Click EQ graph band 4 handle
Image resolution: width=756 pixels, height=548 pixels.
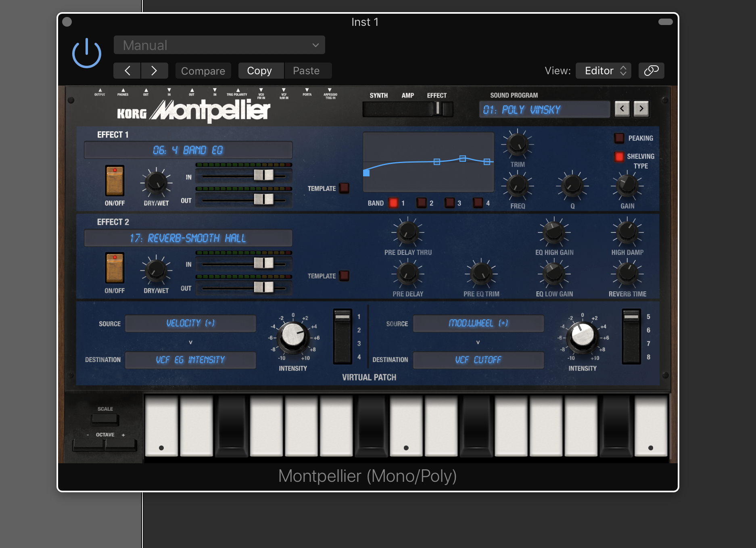tap(487, 162)
